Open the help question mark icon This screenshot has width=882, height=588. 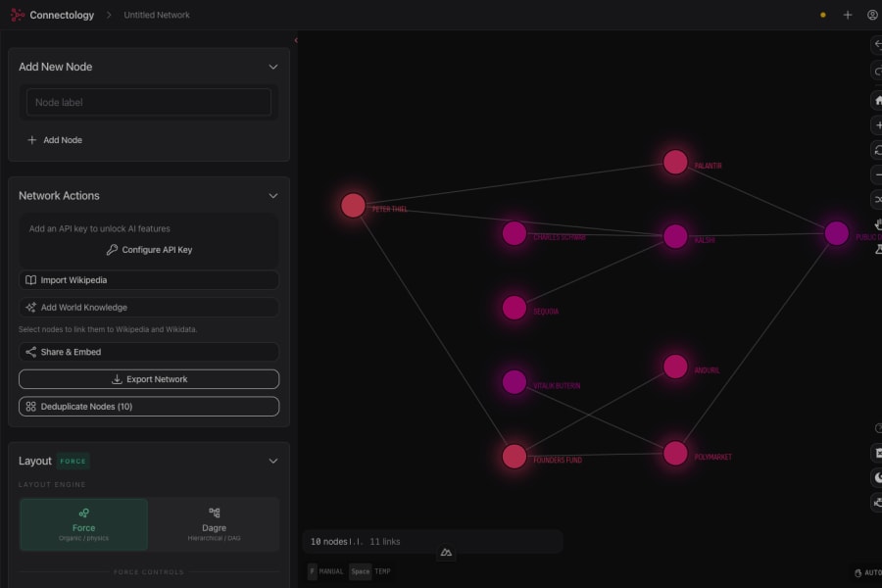(x=878, y=428)
